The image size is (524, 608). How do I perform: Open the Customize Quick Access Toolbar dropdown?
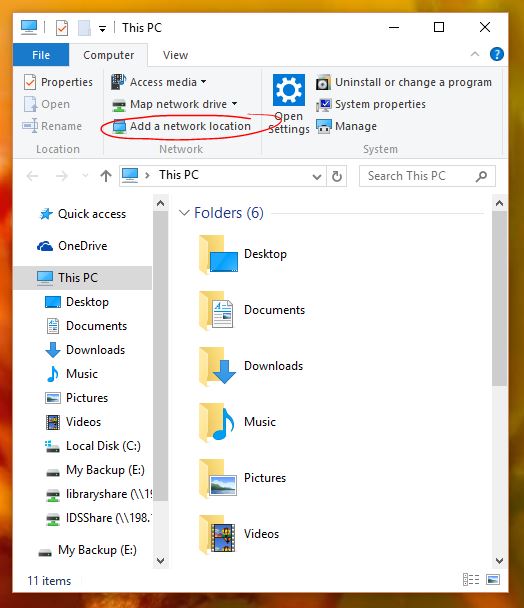tap(102, 29)
